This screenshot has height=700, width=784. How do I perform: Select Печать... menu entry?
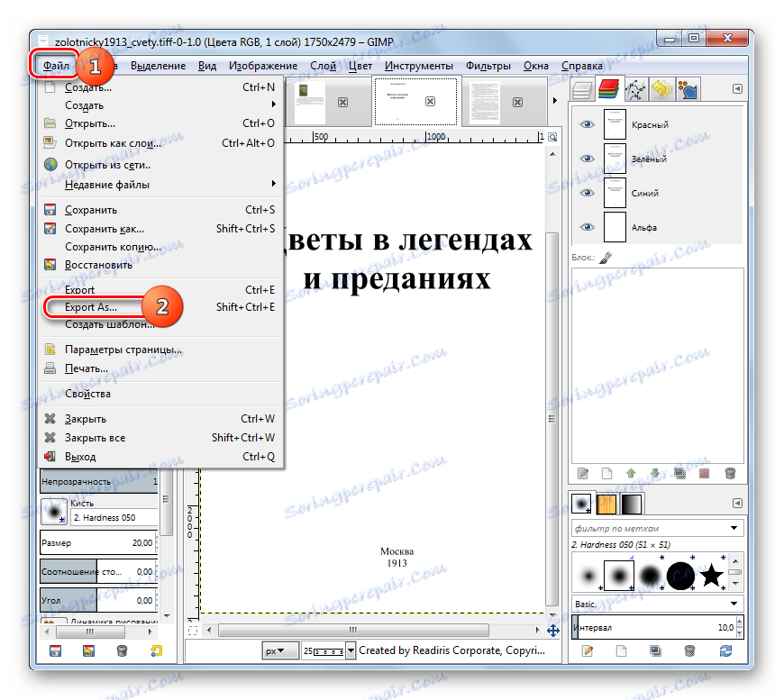coord(160,368)
